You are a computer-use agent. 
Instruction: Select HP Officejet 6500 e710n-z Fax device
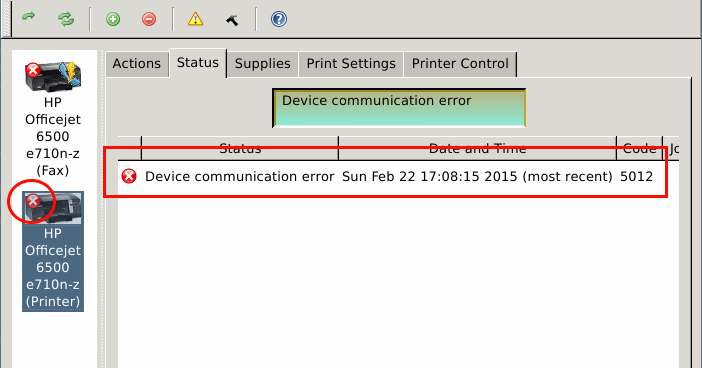click(53, 120)
